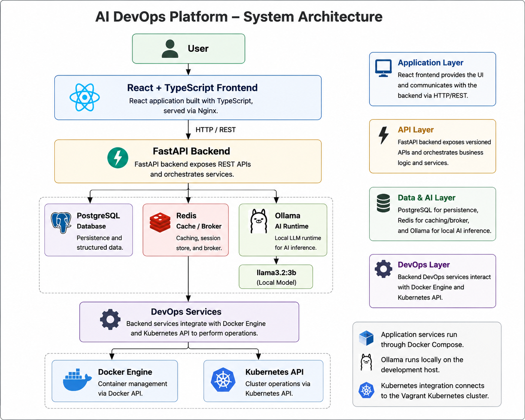Click the note Ollama runs locally on the development host.
The height and width of the screenshot is (420, 525).
(x=422, y=365)
